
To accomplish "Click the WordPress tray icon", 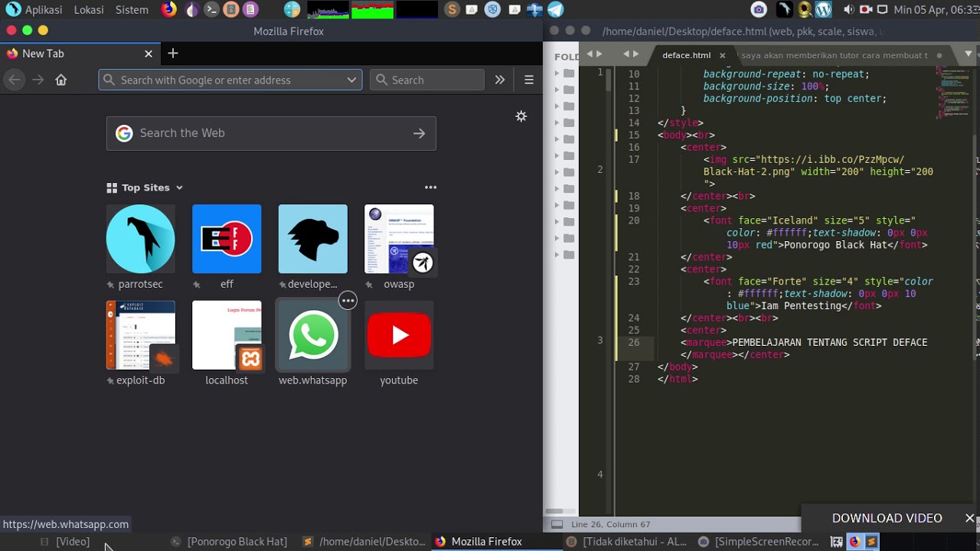I will pyautogui.click(x=824, y=10).
